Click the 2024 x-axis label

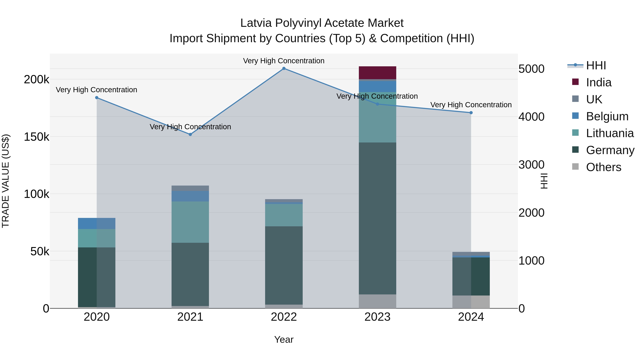[471, 317]
